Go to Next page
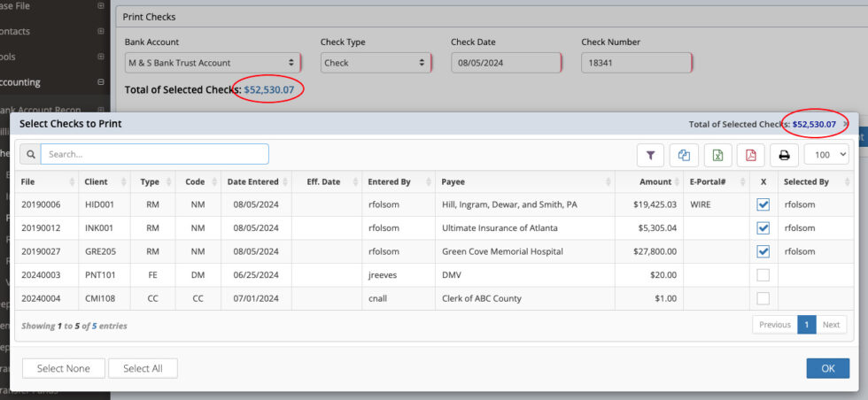The width and height of the screenshot is (868, 400). tap(831, 325)
